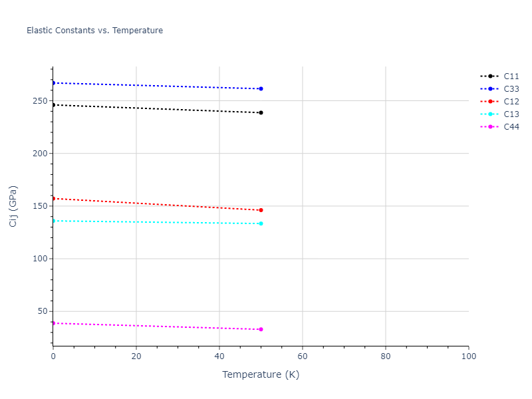Click the magenta C44 point at 0 K
The width and height of the screenshot is (532, 399).
click(53, 323)
